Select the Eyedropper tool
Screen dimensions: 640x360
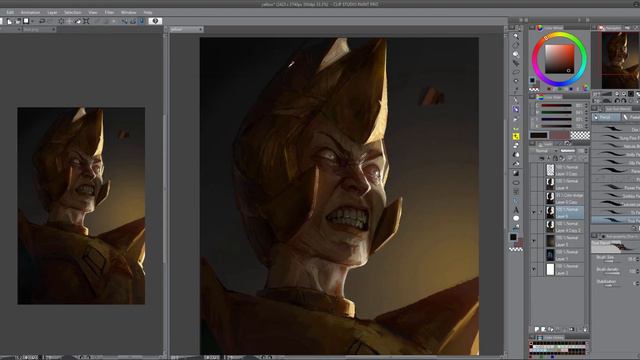coord(516,90)
